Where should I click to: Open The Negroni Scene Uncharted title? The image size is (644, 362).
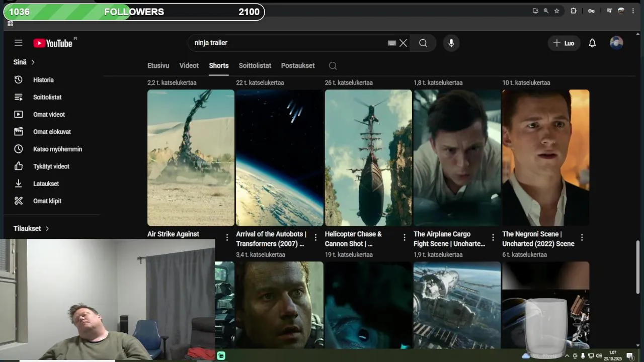tap(538, 239)
